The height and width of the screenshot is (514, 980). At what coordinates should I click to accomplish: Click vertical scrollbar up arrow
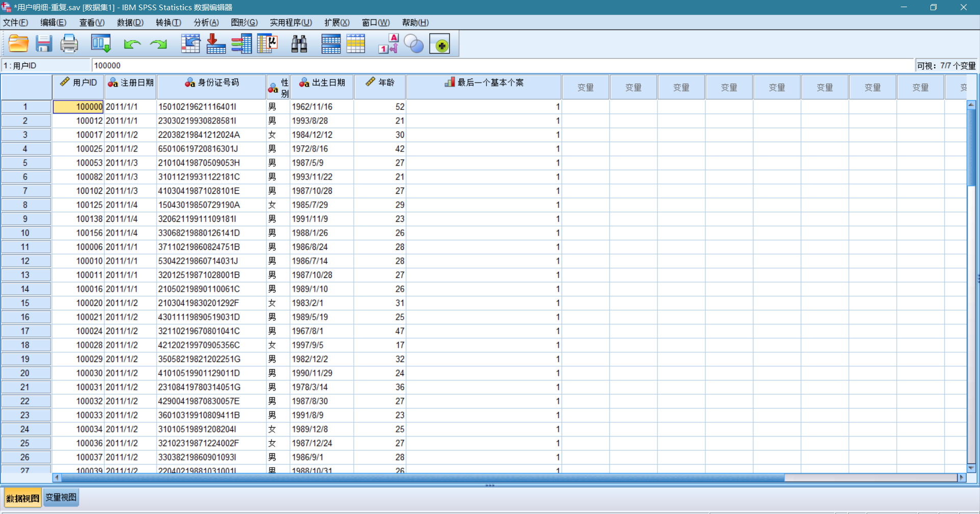click(971, 105)
